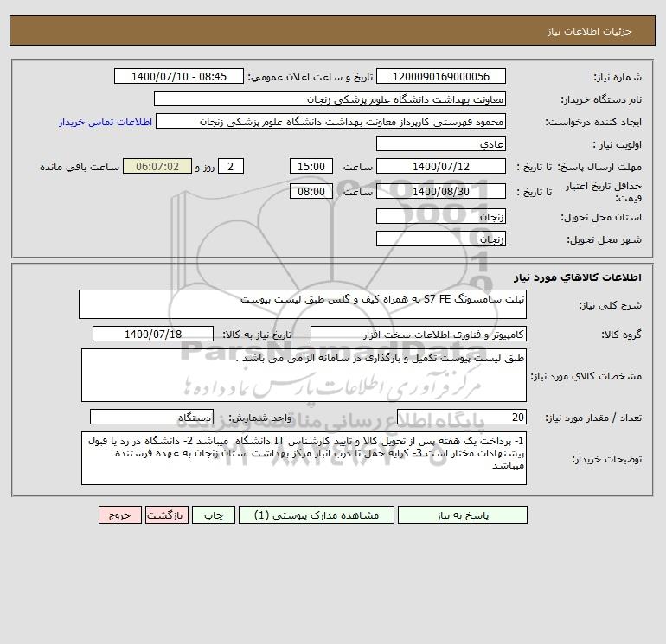
Task: Click the section title اطلاعات کالاهای مورد نیاز
Action: coord(578,277)
